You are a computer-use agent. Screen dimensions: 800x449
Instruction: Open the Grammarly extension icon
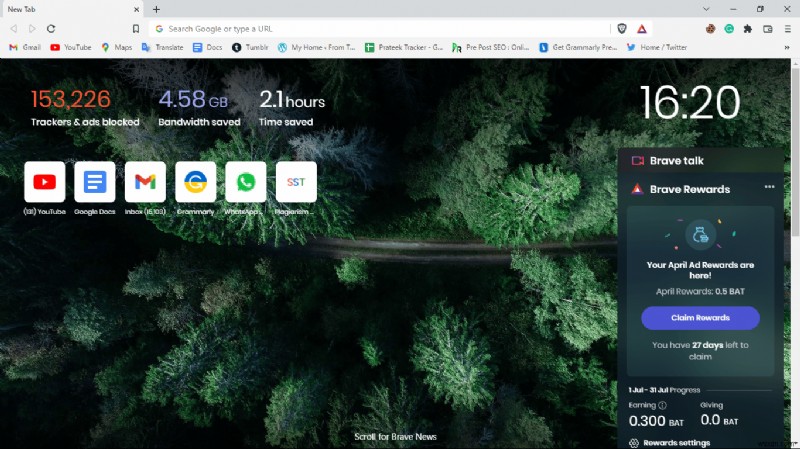pyautogui.click(x=729, y=29)
